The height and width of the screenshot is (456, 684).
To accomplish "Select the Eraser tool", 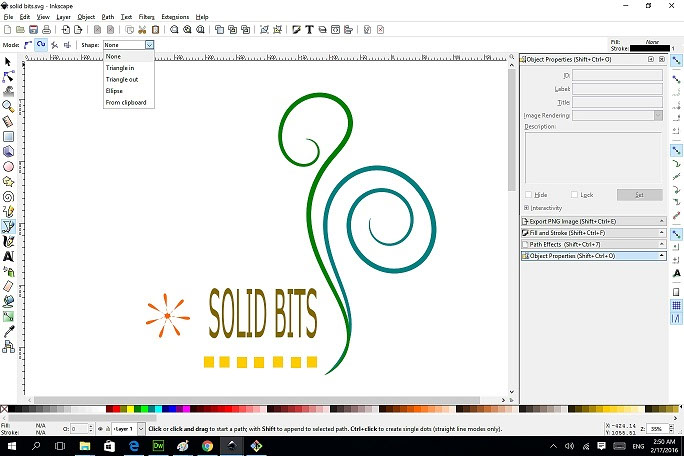I will (x=8, y=286).
